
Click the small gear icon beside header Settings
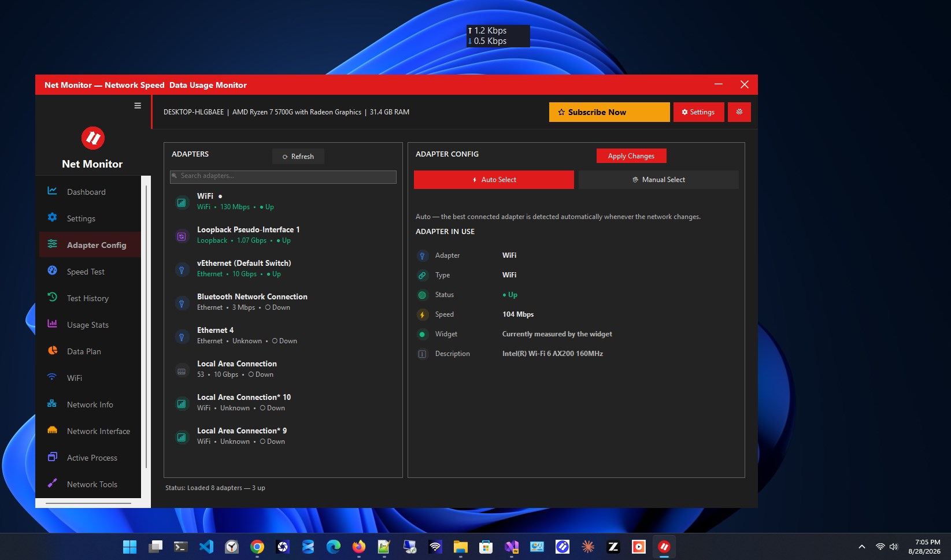pos(739,112)
